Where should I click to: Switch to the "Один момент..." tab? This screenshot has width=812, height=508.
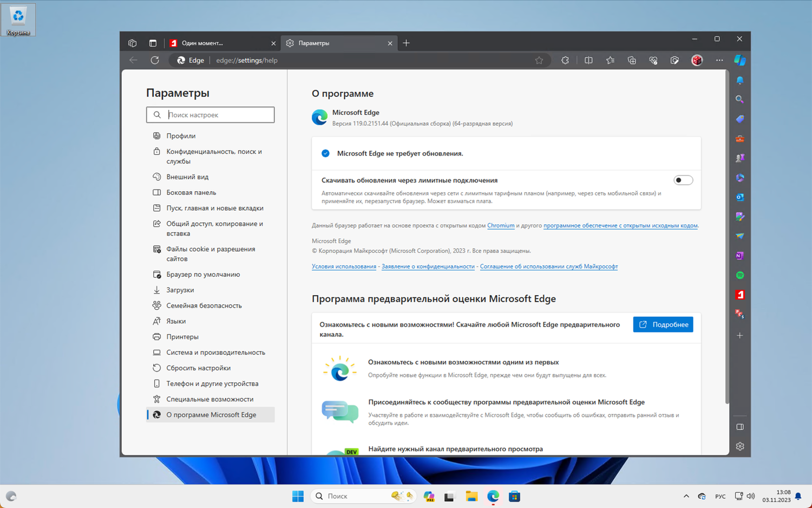[x=222, y=43]
